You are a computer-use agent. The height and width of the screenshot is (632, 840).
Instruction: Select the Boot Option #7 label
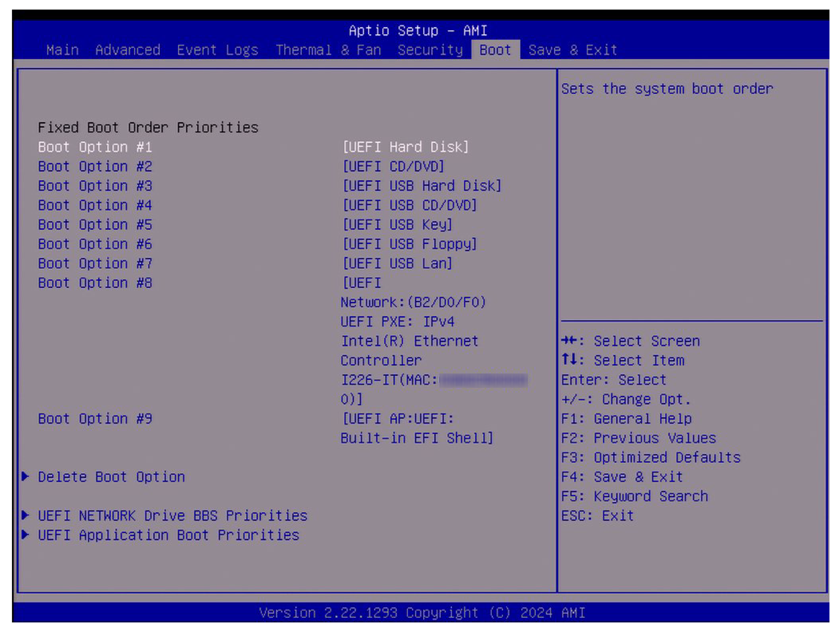click(95, 263)
